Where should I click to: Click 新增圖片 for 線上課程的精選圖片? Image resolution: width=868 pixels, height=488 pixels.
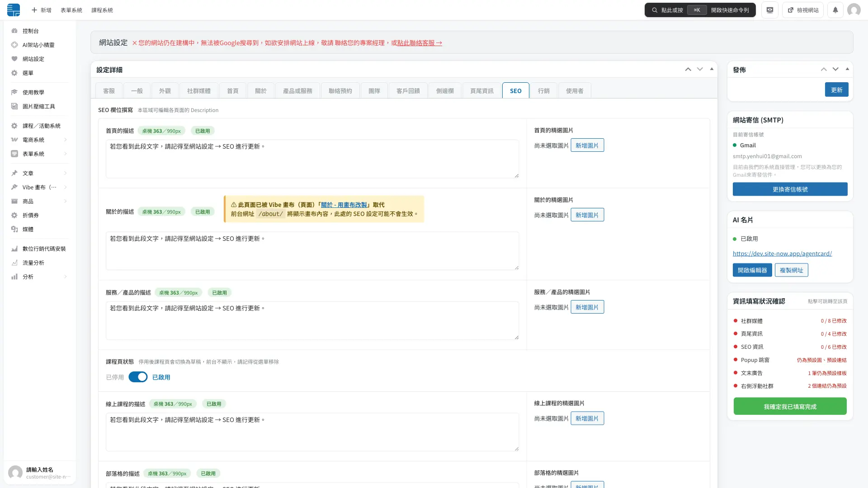[587, 418]
